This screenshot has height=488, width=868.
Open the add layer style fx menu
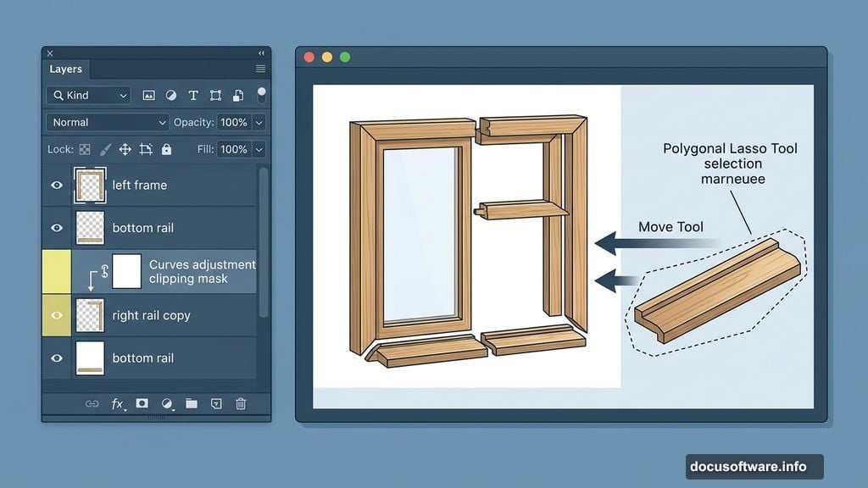118,404
